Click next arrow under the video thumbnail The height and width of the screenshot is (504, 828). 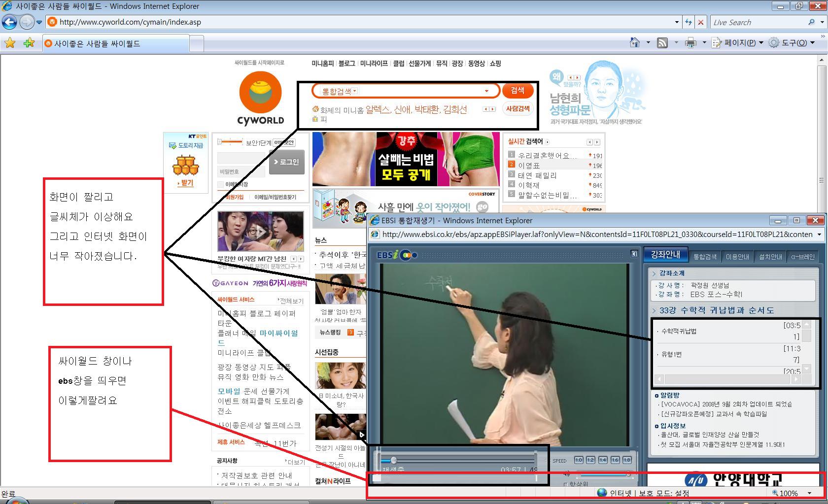click(301, 259)
